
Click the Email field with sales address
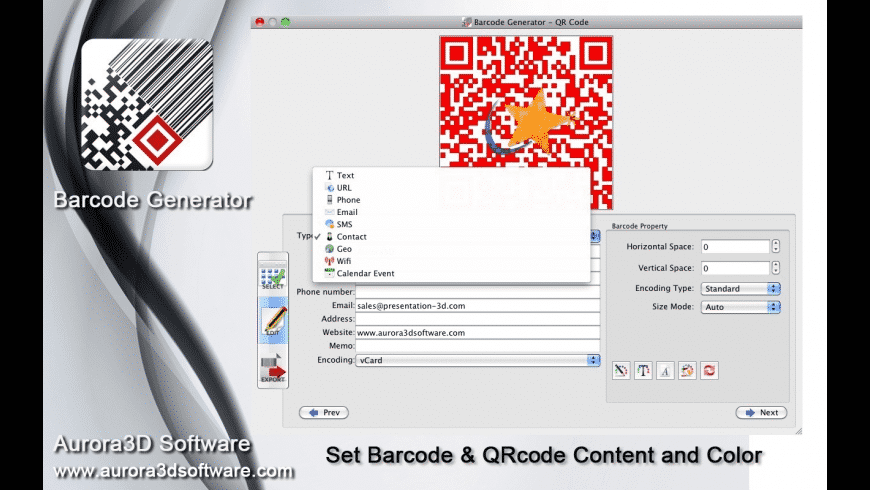(478, 306)
